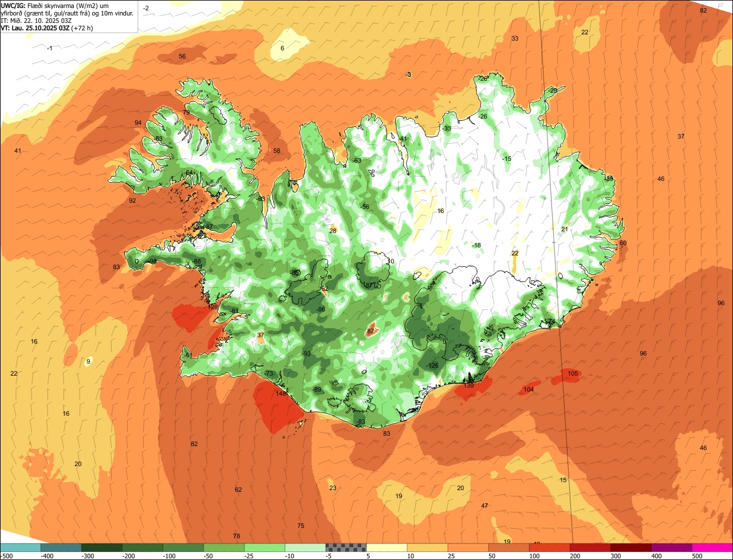Click the checkered -5 to 5 legend swatch

345,547
